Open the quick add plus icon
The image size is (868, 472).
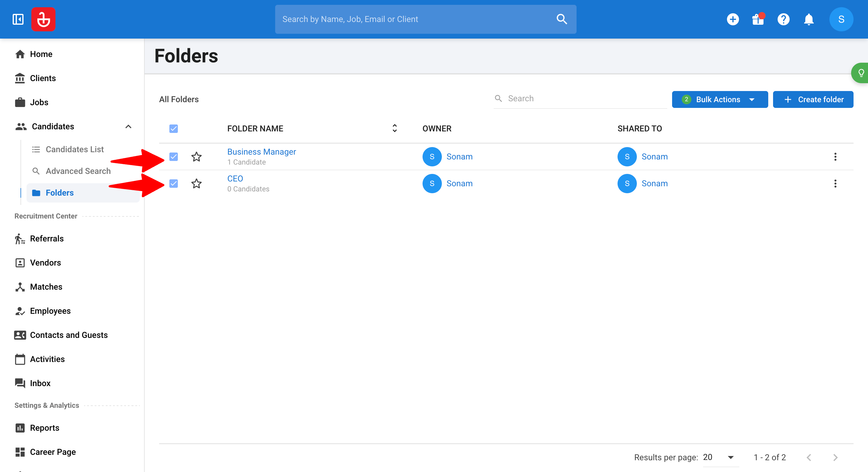[733, 19]
